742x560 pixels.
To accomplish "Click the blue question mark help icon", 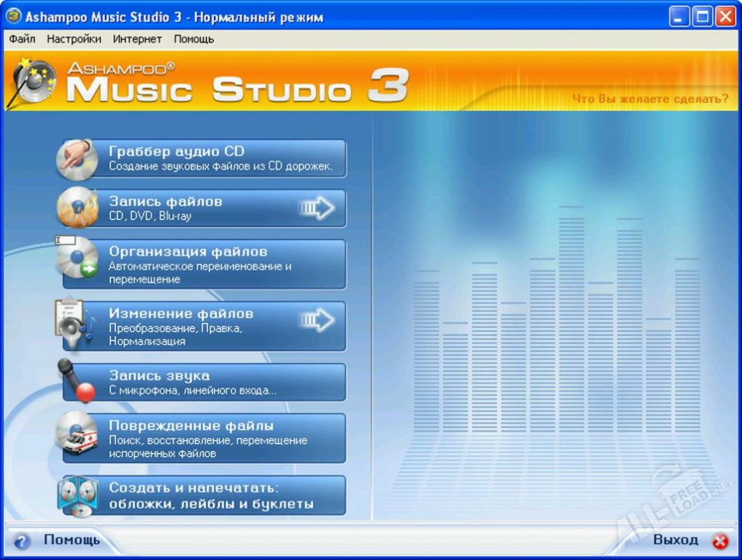I will [x=23, y=541].
